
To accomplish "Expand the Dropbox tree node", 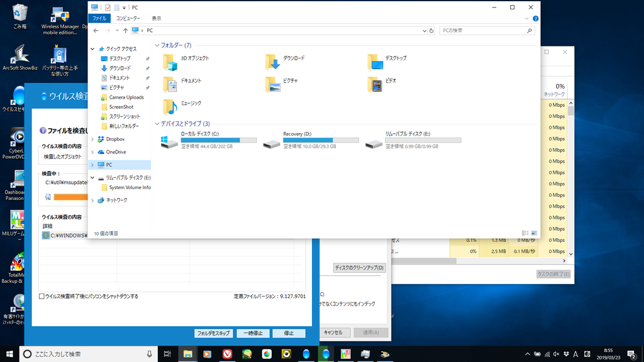I will click(x=93, y=139).
